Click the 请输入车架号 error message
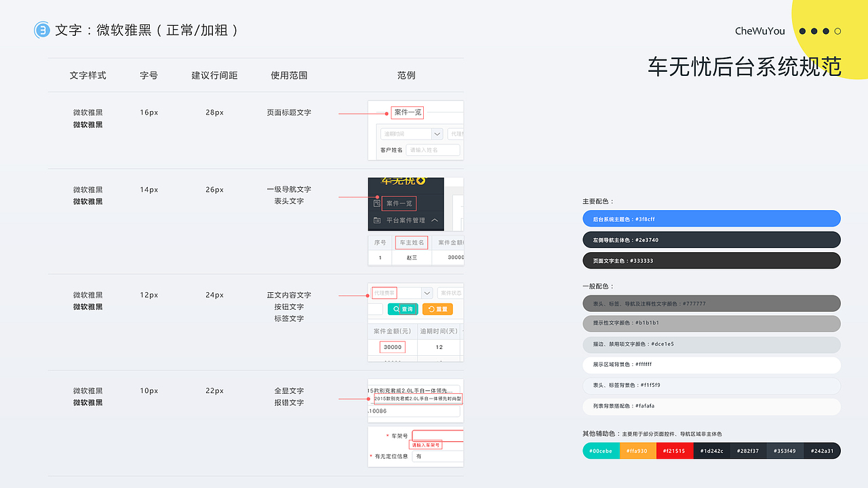Image resolution: width=868 pixels, height=488 pixels. [426, 445]
